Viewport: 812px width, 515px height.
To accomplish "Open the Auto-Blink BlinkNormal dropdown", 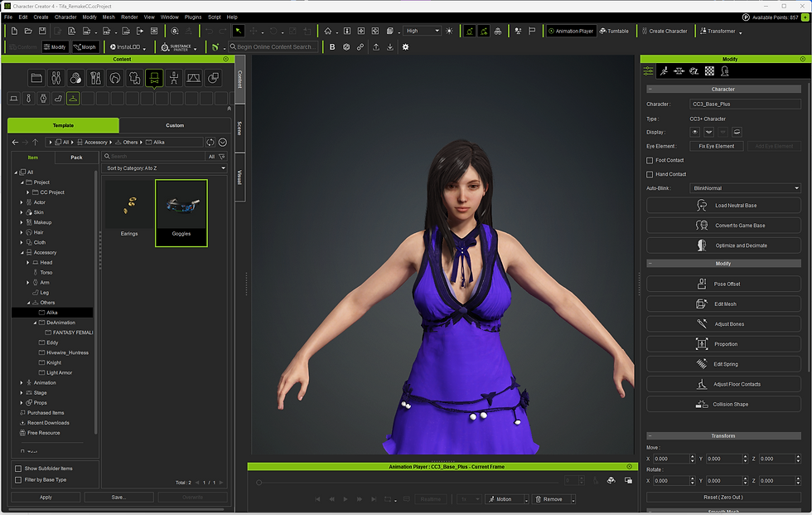I will tap(745, 188).
